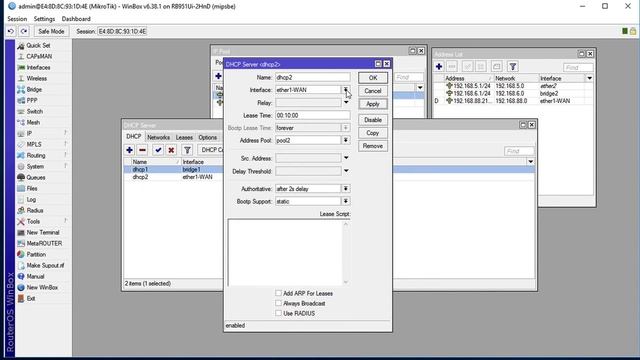Open the Interface dropdown showing ether1-WAN
Screen dimensions: 640x360
click(346, 90)
